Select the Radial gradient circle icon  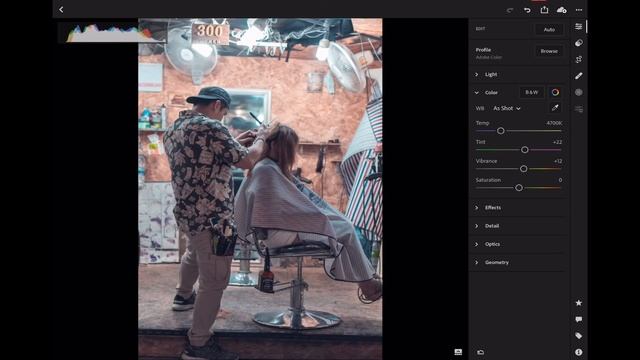coord(579,92)
